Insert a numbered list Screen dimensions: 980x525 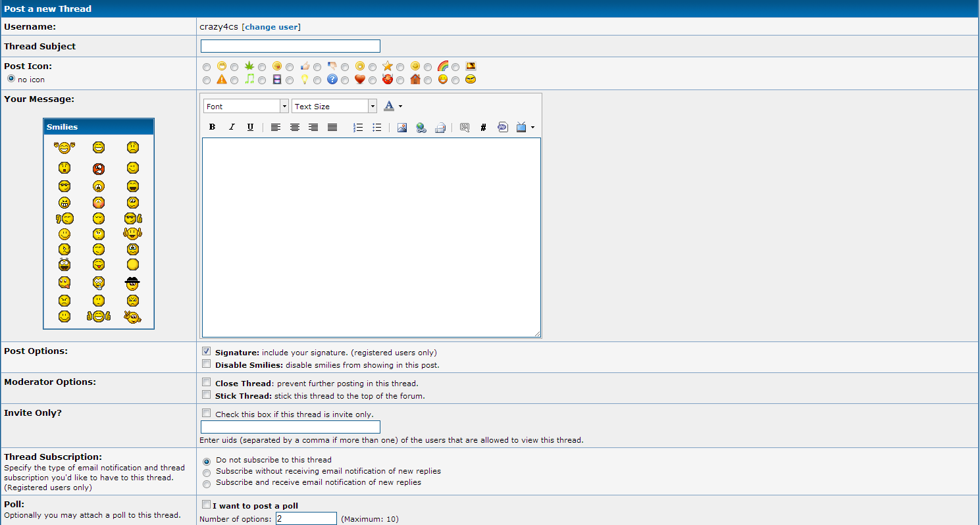coord(358,128)
